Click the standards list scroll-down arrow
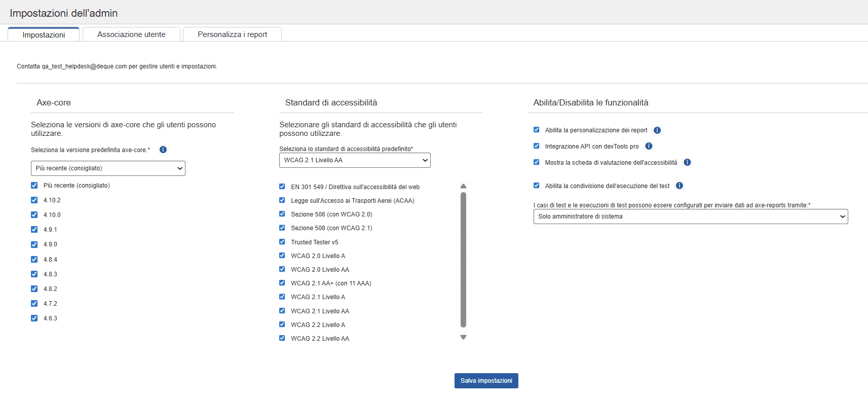Image resolution: width=868 pixels, height=399 pixels. pos(463,337)
